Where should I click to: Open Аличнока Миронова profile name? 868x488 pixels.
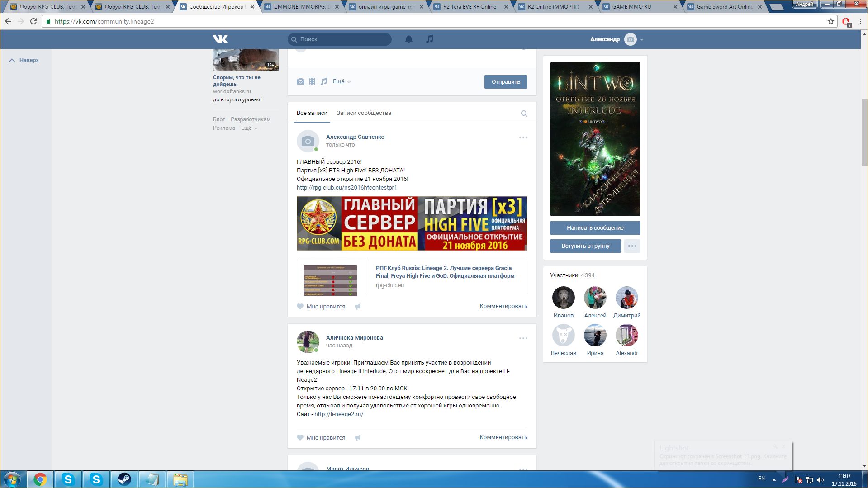pyautogui.click(x=355, y=338)
